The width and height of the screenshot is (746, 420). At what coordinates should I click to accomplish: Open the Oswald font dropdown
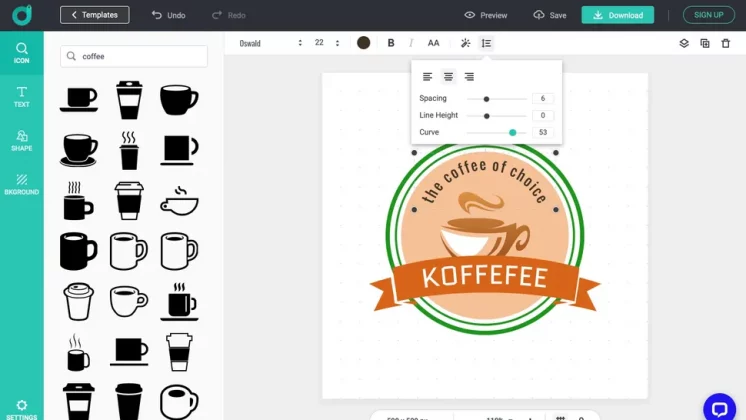point(270,43)
